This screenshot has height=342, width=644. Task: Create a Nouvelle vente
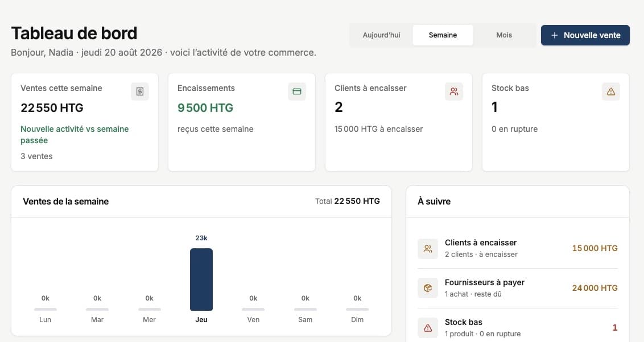[585, 35]
